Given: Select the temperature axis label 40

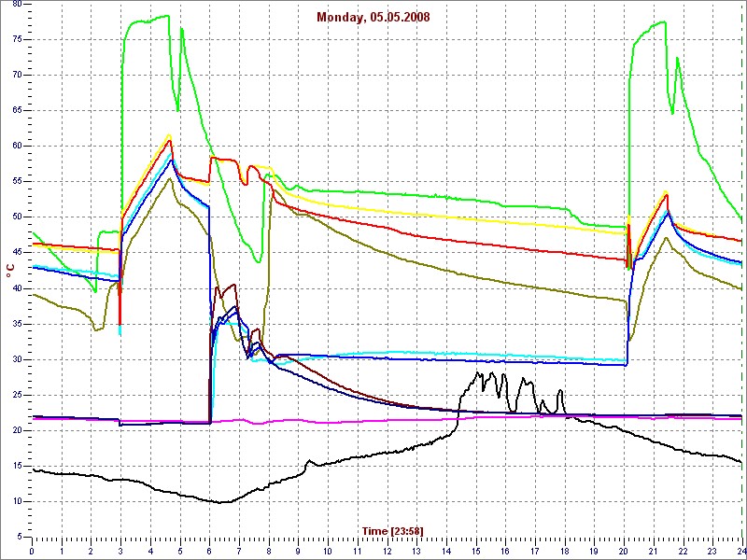Looking at the screenshot, I should pyautogui.click(x=17, y=288).
